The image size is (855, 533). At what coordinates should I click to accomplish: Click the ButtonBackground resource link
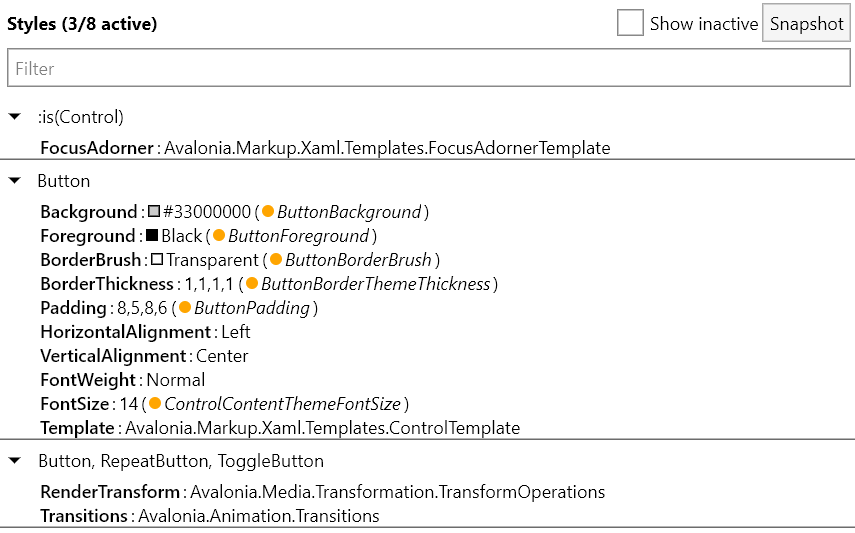[x=348, y=212]
